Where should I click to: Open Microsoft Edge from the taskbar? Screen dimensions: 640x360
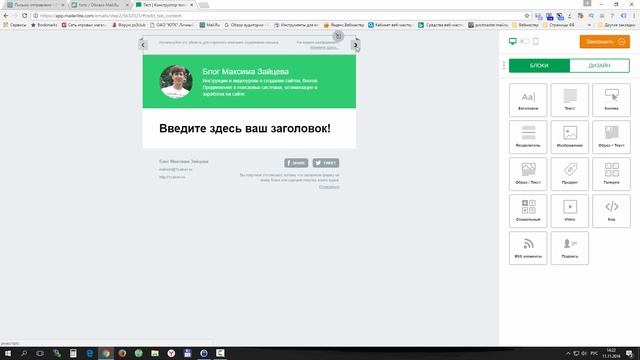(x=89, y=353)
